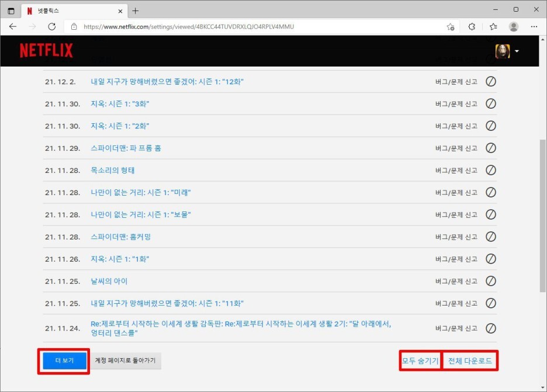Open Re:제로부터 시작하는 이세계 생활 link
The height and width of the screenshot is (392, 547).
tap(241, 328)
